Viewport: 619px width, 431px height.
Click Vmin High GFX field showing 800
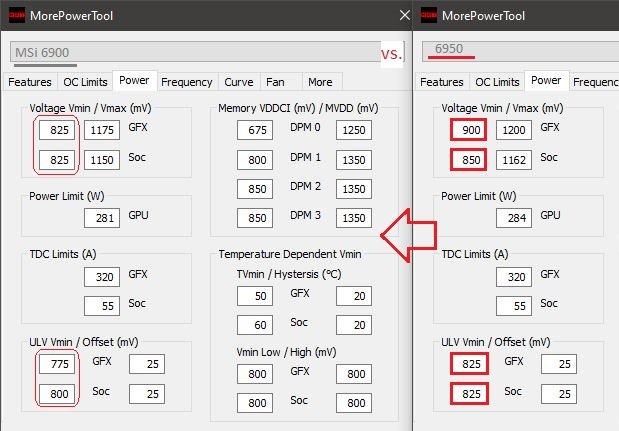coord(354,374)
